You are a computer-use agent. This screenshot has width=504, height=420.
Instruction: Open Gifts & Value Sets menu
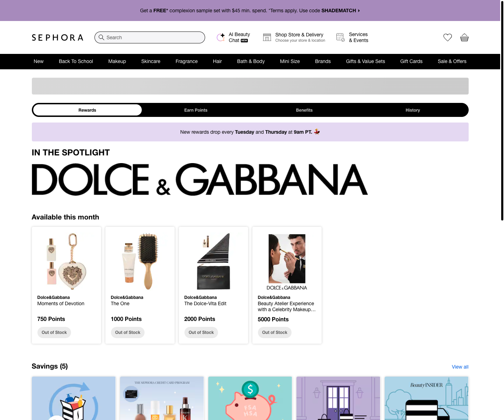[365, 61]
